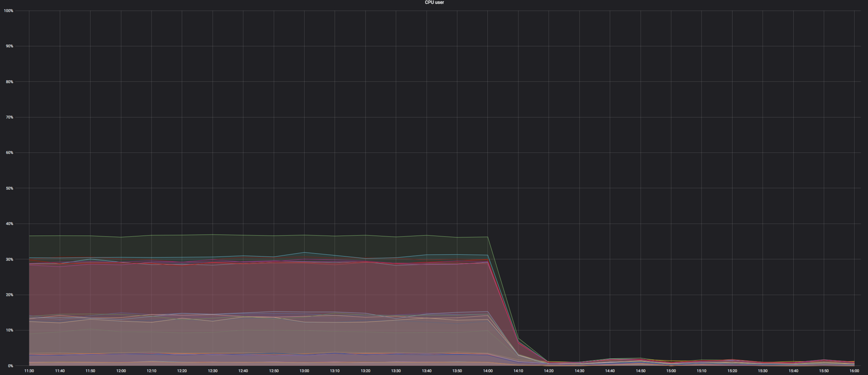This screenshot has width=868, height=375.
Task: Click the 12:10 time axis label
Action: click(x=152, y=371)
